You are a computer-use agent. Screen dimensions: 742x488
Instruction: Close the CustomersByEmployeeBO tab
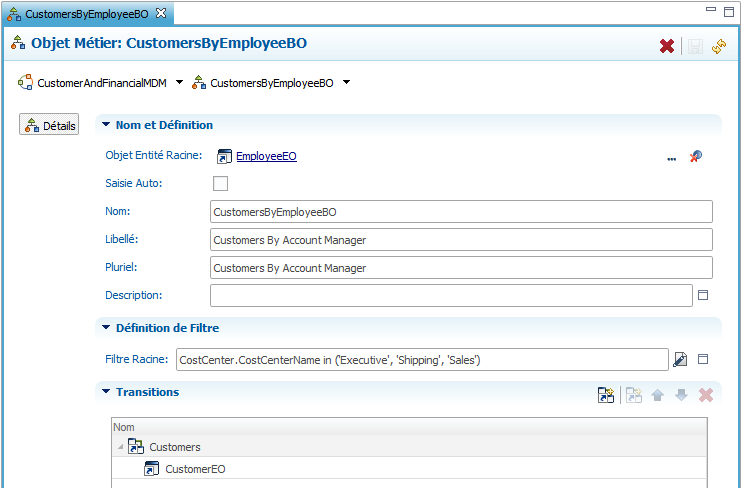click(x=161, y=13)
